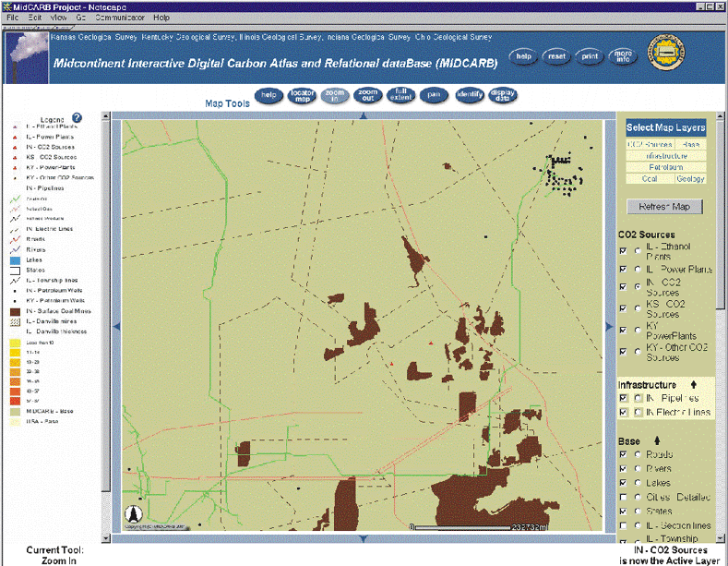Image resolution: width=728 pixels, height=566 pixels.
Task: Click the legend help question mark icon
Action: [x=77, y=118]
